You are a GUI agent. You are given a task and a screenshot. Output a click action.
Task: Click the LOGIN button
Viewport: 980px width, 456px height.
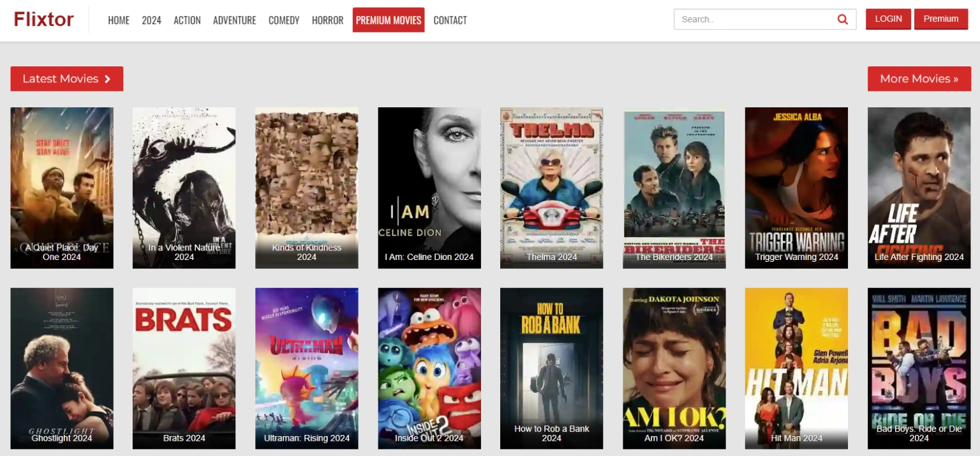click(888, 19)
